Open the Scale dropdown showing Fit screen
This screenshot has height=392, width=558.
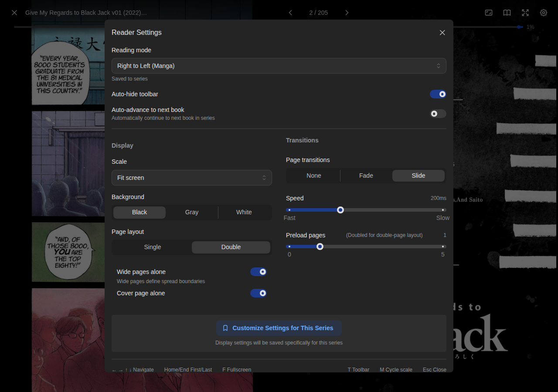[192, 178]
